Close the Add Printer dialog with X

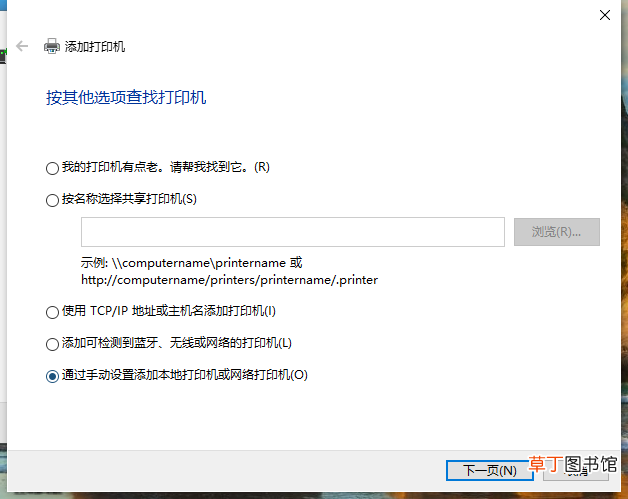pos(605,15)
